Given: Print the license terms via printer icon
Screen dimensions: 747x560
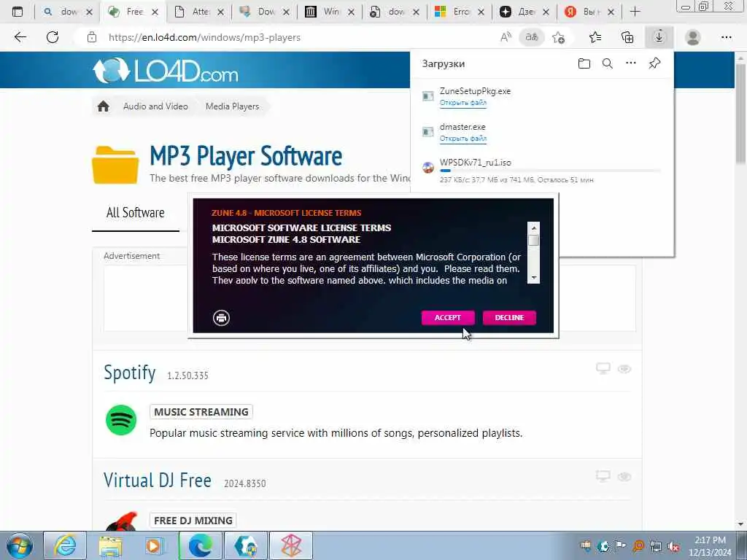Looking at the screenshot, I should (x=221, y=318).
